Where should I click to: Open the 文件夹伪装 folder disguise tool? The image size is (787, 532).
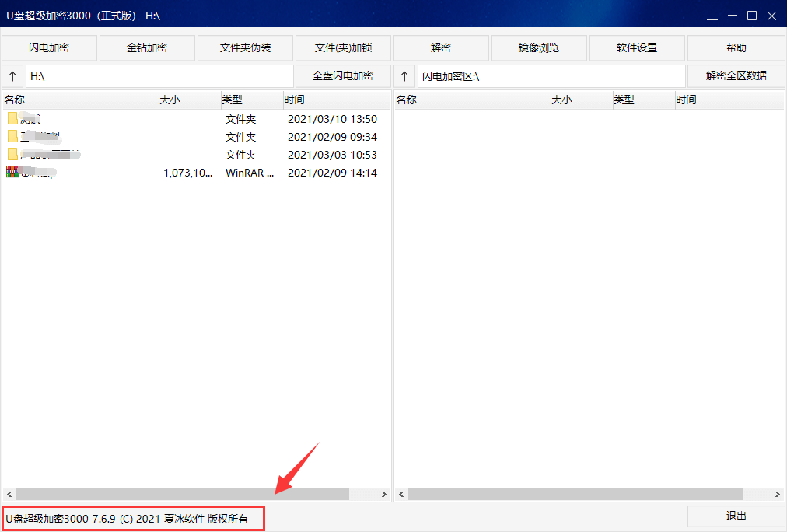point(245,47)
